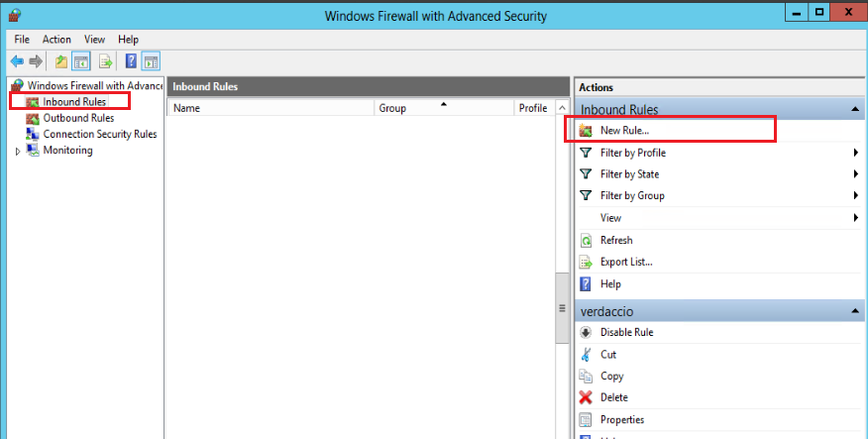Click the Monitoring node icon

coord(33,150)
